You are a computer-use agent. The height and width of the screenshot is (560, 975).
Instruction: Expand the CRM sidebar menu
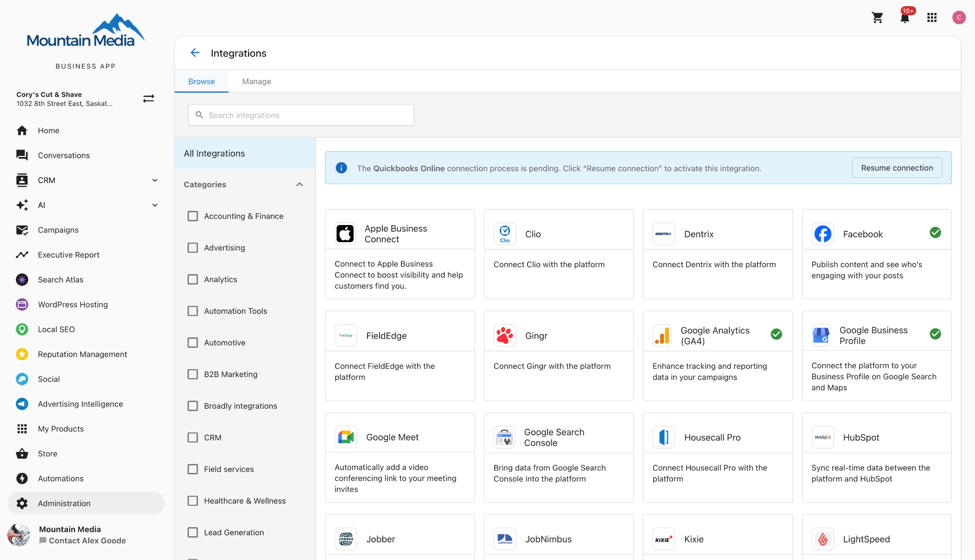[154, 180]
